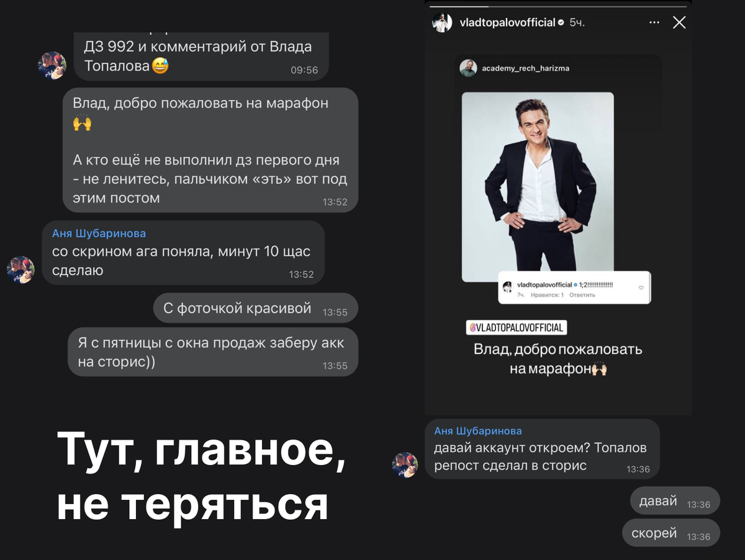745x560 pixels.
Task: Tap the скорей message bubble
Action: click(x=671, y=533)
